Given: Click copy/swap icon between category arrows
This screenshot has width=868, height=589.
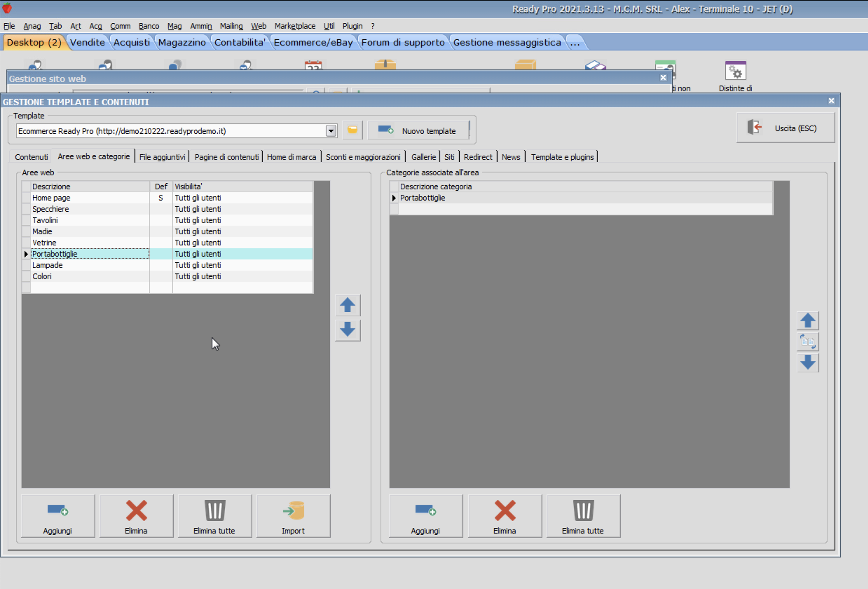Looking at the screenshot, I should [808, 342].
